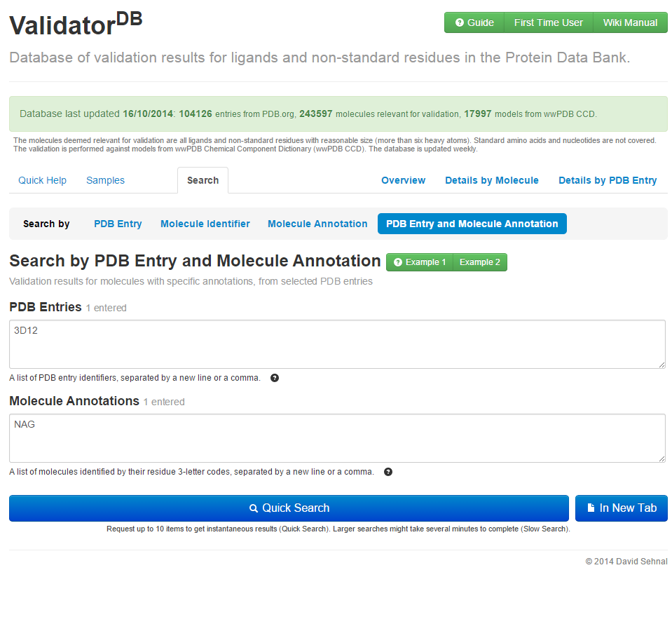672x631 pixels.
Task: Click the question icon in Example 1
Action: pos(398,262)
